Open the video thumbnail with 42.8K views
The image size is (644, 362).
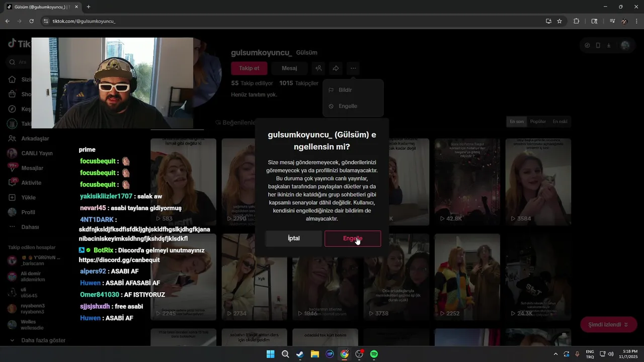pos(467,182)
